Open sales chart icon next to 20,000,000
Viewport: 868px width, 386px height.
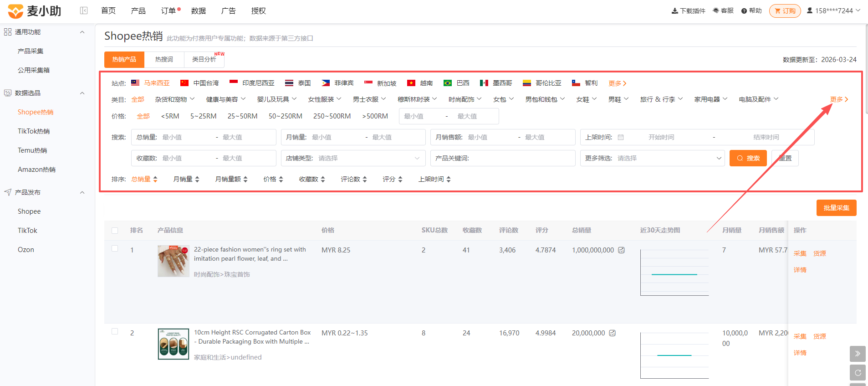613,333
